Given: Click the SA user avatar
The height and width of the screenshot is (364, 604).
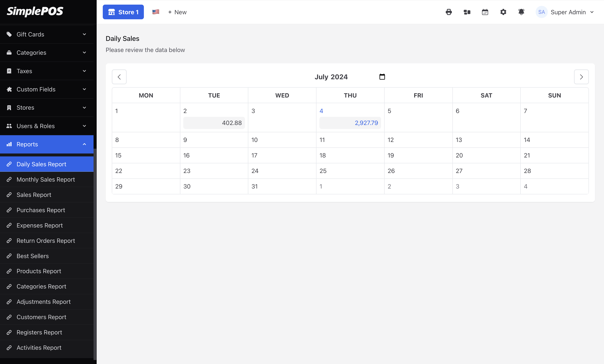Looking at the screenshot, I should (x=541, y=12).
